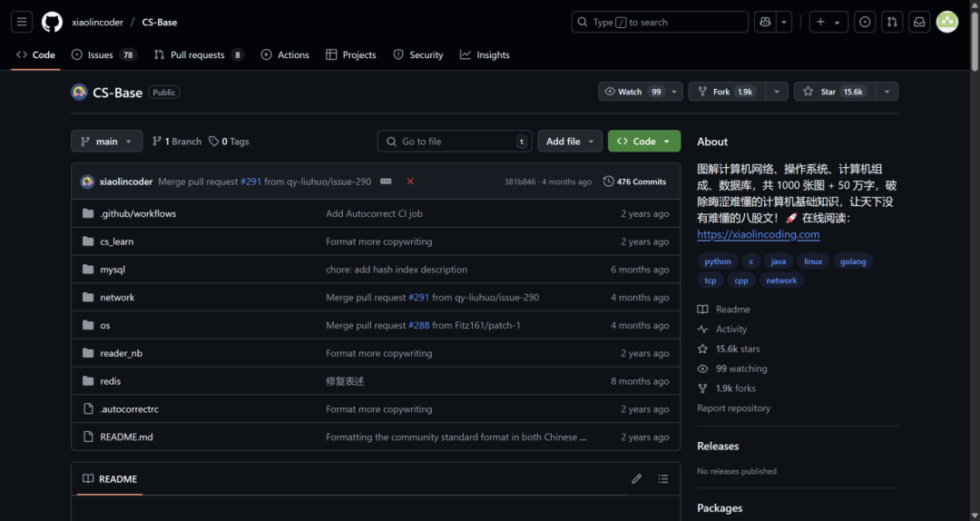Viewport: 980px width, 521px height.
Task: Open Copilot chat icon in header
Action: pos(765,22)
